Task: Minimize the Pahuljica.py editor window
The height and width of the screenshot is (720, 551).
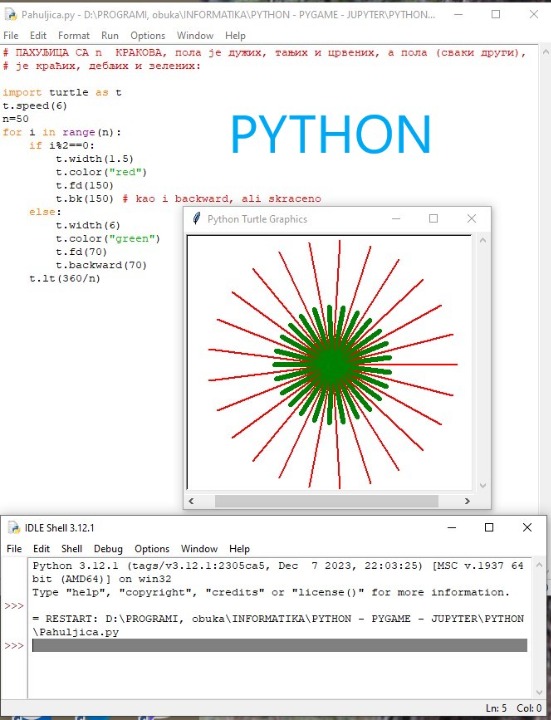Action: pyautogui.click(x=458, y=14)
